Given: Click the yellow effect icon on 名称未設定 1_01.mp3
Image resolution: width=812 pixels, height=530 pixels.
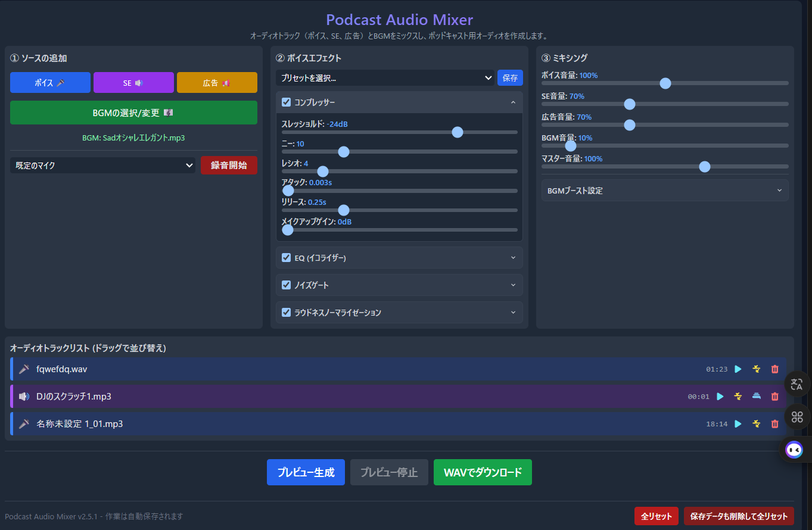Looking at the screenshot, I should (x=757, y=424).
